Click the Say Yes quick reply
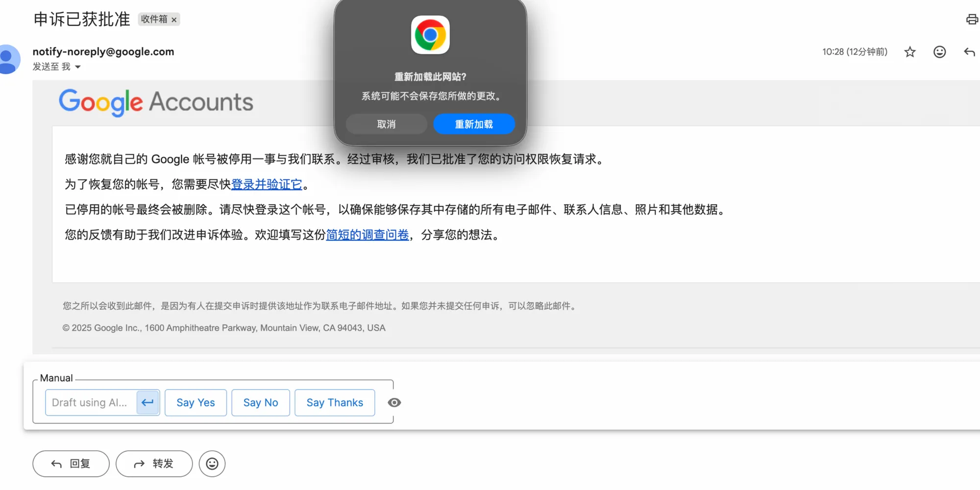Screen dimensions: 980x490 click(x=196, y=403)
